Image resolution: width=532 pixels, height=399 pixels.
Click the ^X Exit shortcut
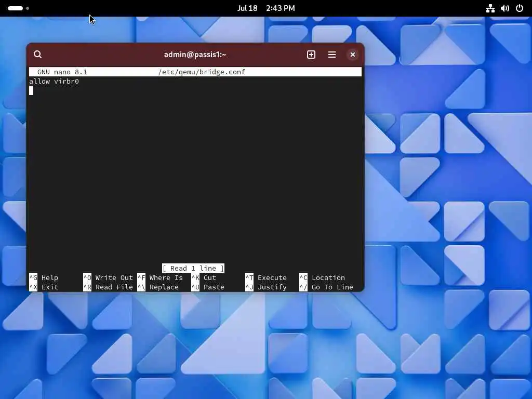click(x=44, y=287)
